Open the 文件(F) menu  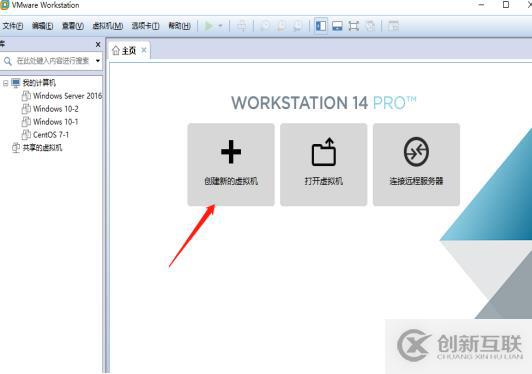(x=13, y=26)
